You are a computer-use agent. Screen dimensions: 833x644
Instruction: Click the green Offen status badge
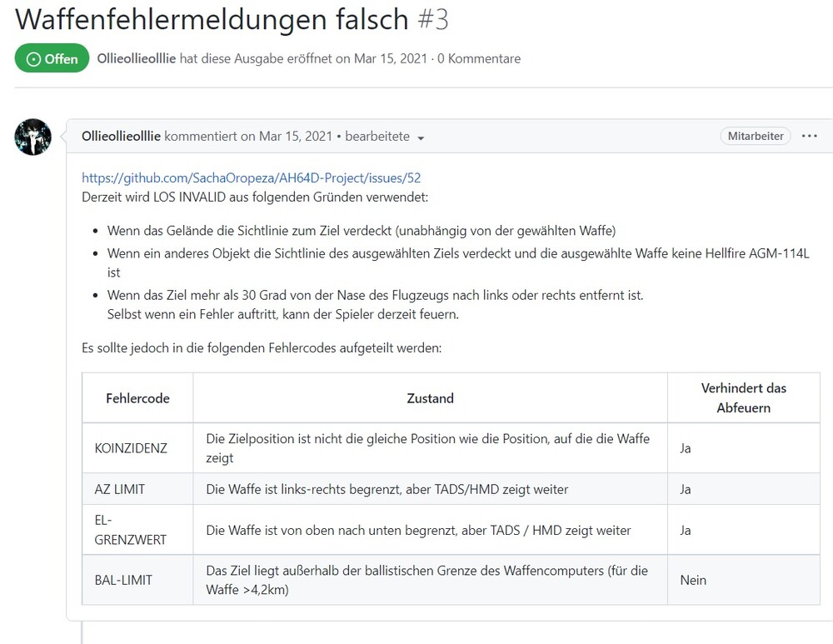pos(52,58)
